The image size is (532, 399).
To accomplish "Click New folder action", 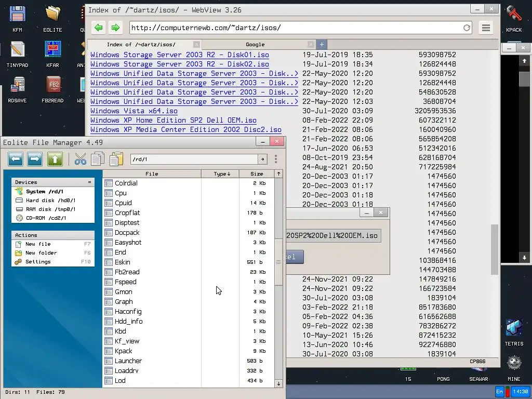I will [x=53, y=253].
